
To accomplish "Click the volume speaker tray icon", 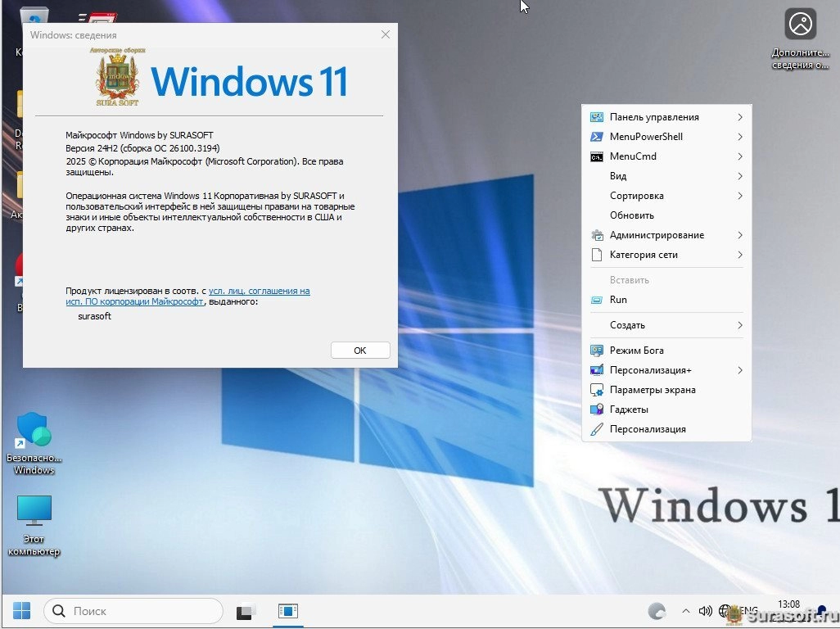I will click(705, 611).
